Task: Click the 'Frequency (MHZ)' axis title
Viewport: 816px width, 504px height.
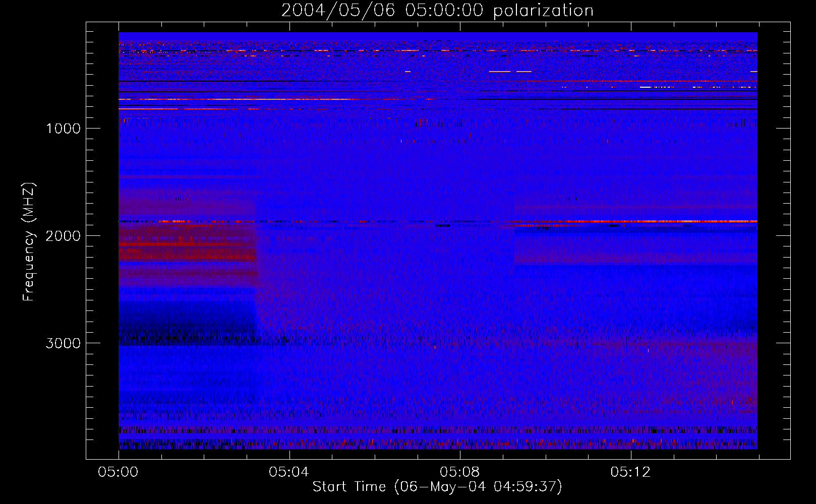Action: pos(29,242)
